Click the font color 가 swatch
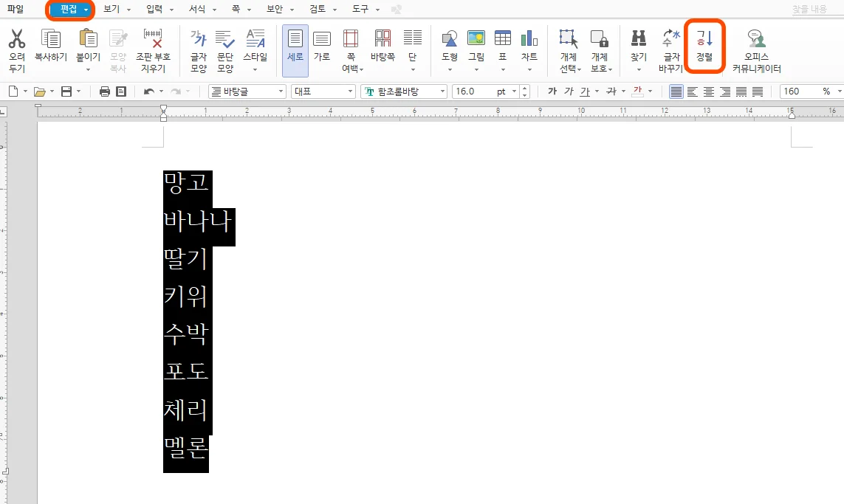Viewport: 844px width, 504px height. pyautogui.click(x=637, y=92)
